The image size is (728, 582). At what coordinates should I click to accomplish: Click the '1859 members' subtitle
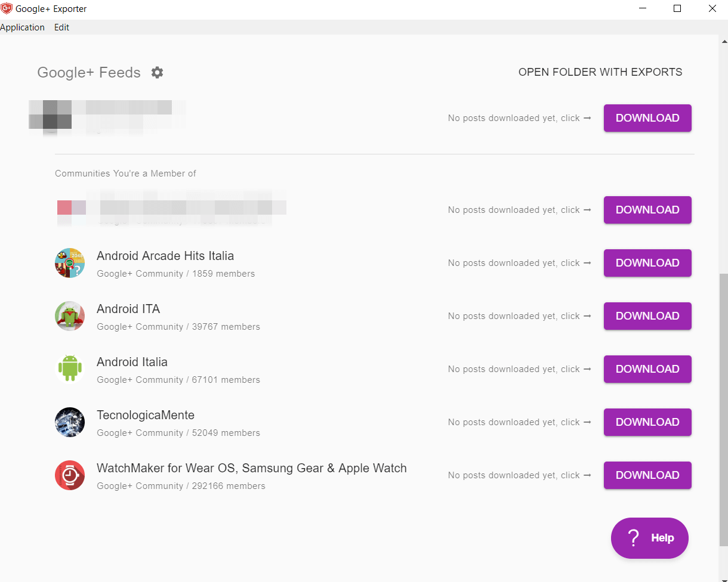pos(223,274)
